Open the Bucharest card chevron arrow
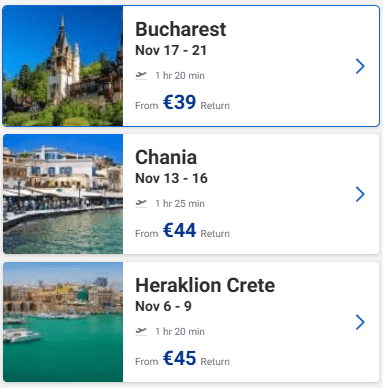The height and width of the screenshot is (388, 383). coord(360,66)
